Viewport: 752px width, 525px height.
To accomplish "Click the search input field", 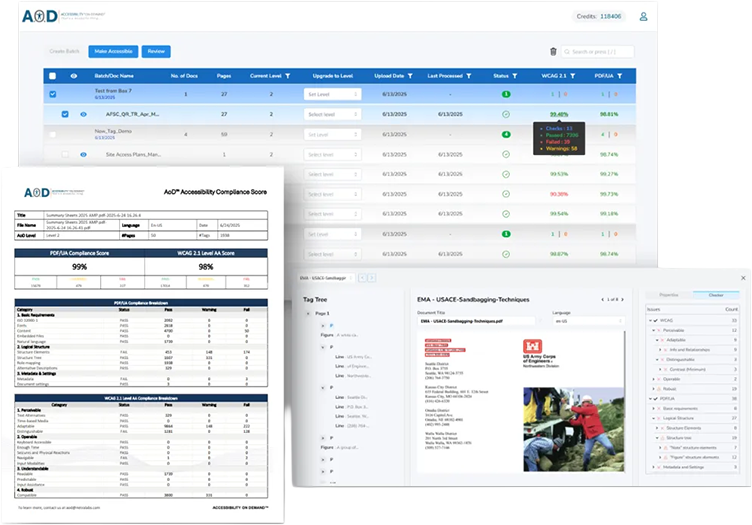I will coord(600,51).
